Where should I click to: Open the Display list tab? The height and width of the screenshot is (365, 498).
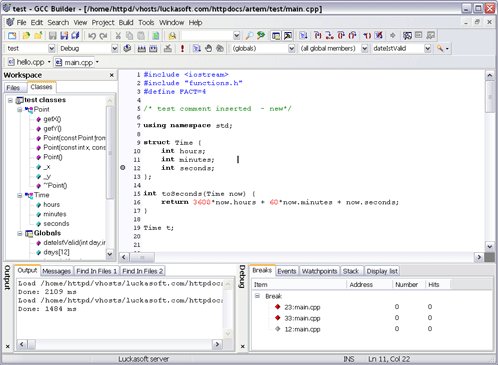coord(382,271)
